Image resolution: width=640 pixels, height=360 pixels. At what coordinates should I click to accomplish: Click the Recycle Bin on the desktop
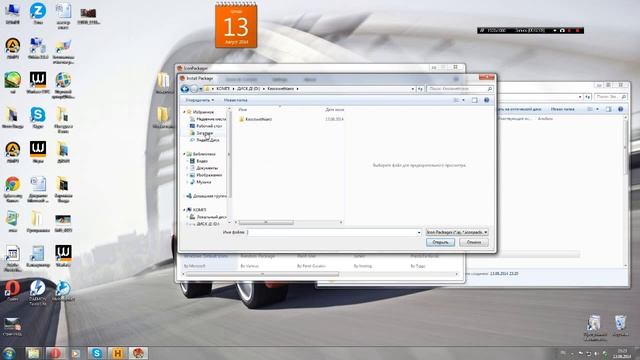point(620,326)
